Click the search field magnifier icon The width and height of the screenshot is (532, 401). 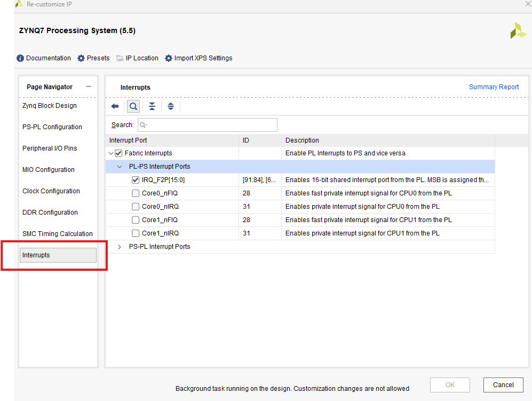[x=143, y=125]
